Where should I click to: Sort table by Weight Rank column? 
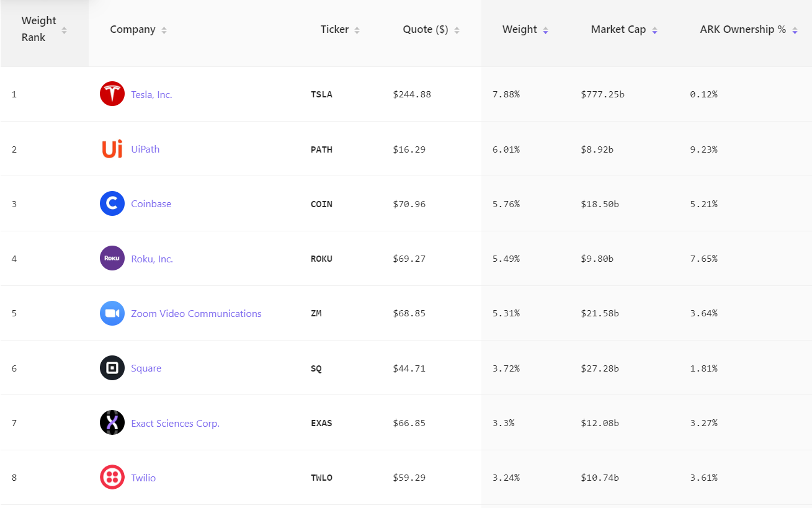click(x=64, y=30)
